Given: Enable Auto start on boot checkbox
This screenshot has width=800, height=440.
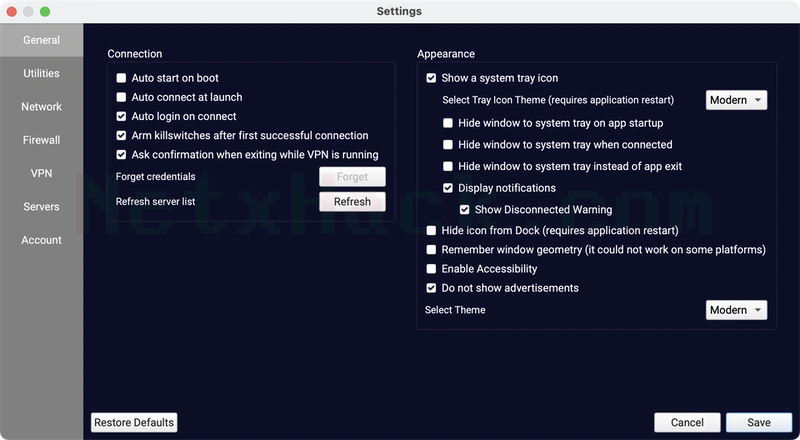Looking at the screenshot, I should point(121,78).
